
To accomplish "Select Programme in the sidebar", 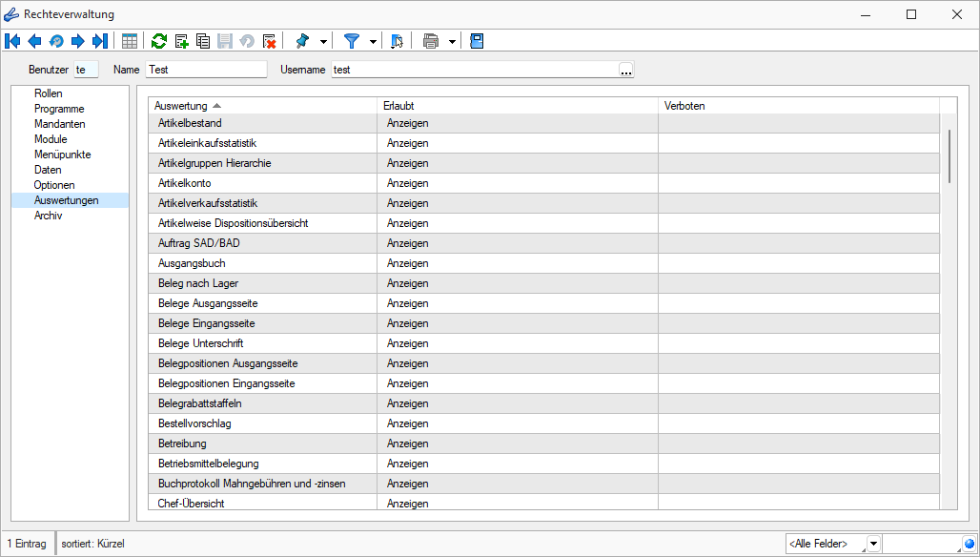I will 59,109.
